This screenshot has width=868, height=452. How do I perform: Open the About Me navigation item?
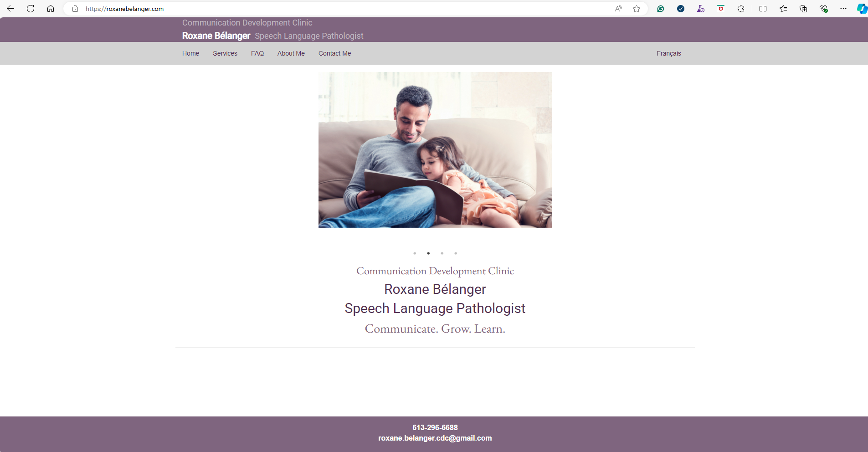(291, 53)
